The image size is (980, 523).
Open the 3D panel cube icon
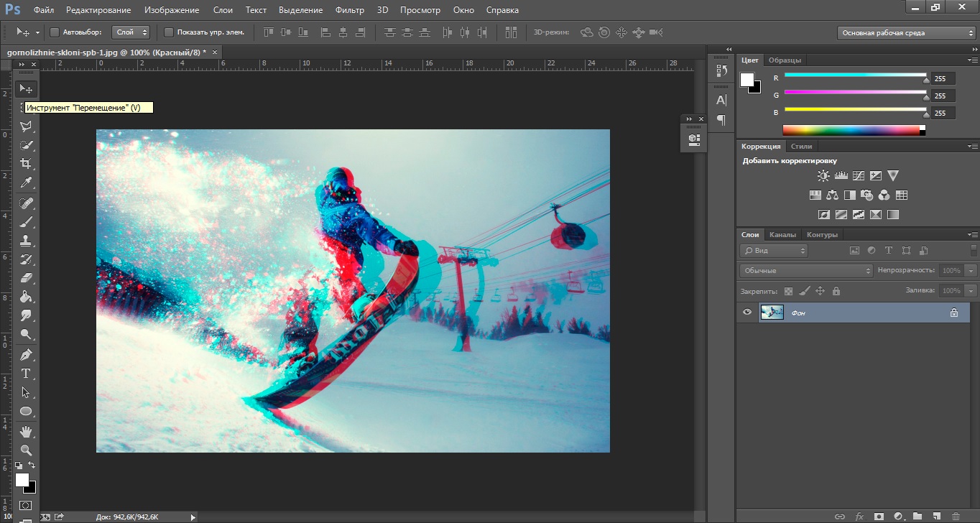coord(693,139)
